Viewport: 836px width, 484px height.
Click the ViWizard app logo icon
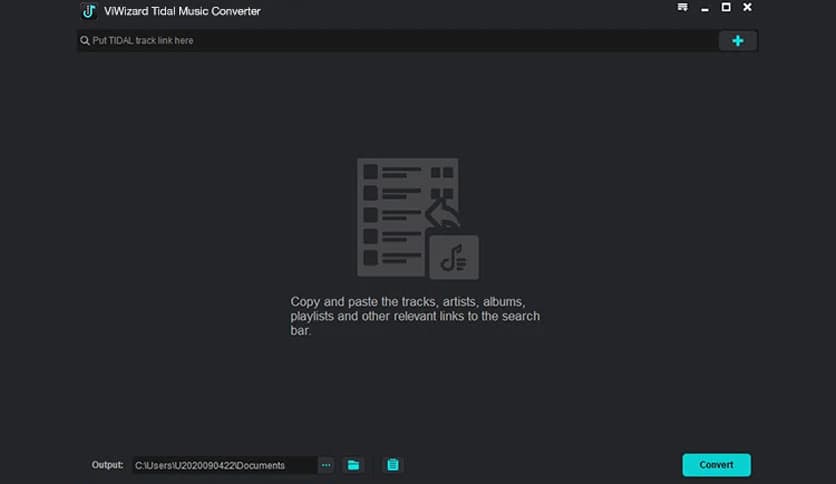point(89,11)
